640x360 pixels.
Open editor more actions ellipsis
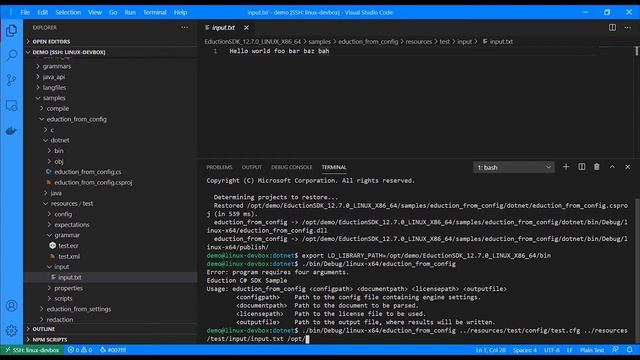[628, 27]
